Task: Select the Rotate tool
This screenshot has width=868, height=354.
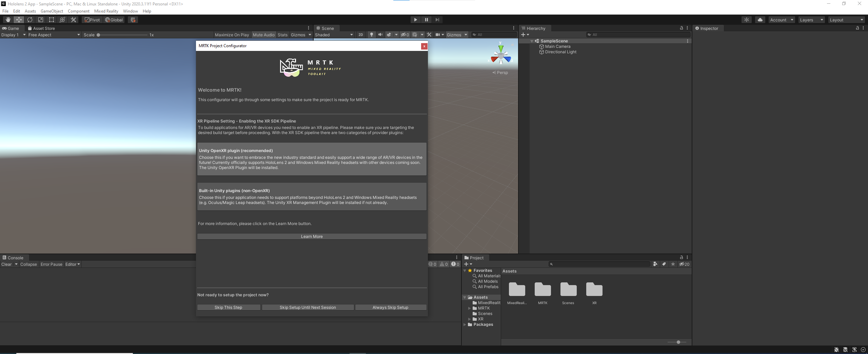Action: pyautogui.click(x=29, y=20)
